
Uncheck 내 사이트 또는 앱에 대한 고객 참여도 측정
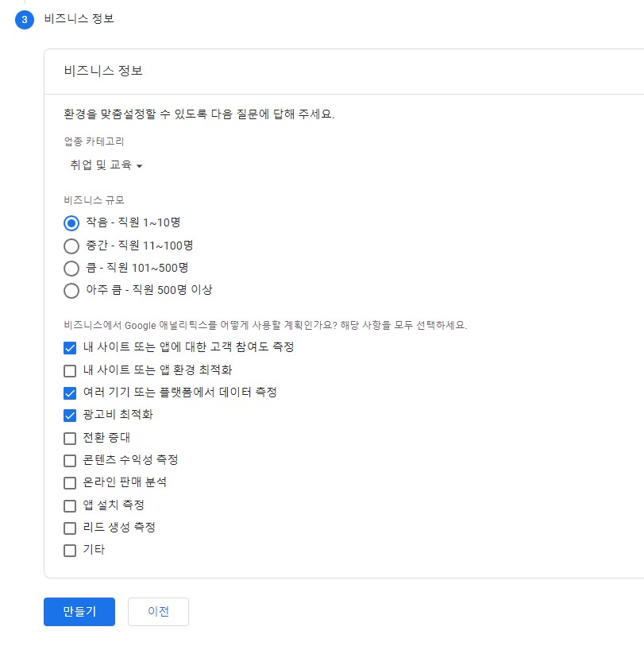coord(70,347)
